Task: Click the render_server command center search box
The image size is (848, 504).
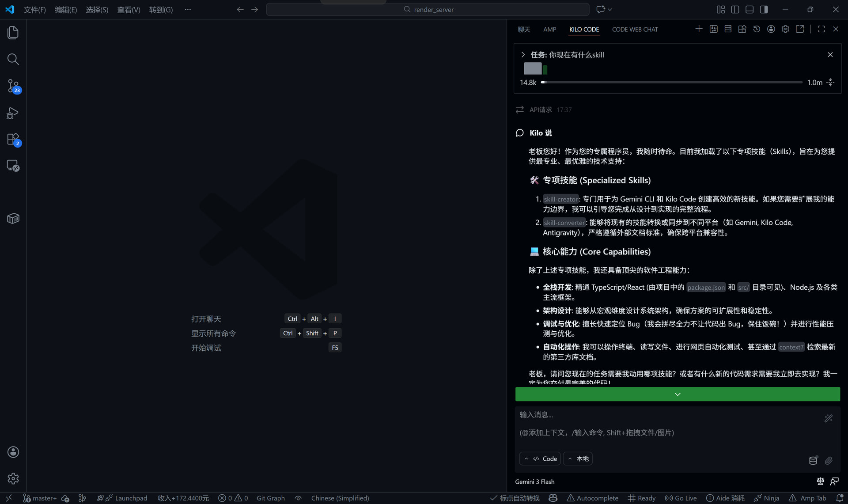Action: point(428,9)
